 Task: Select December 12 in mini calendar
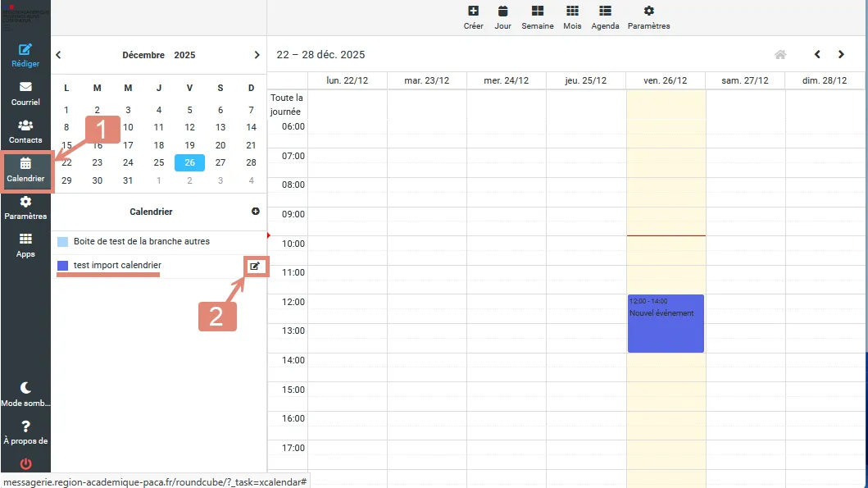pos(190,127)
